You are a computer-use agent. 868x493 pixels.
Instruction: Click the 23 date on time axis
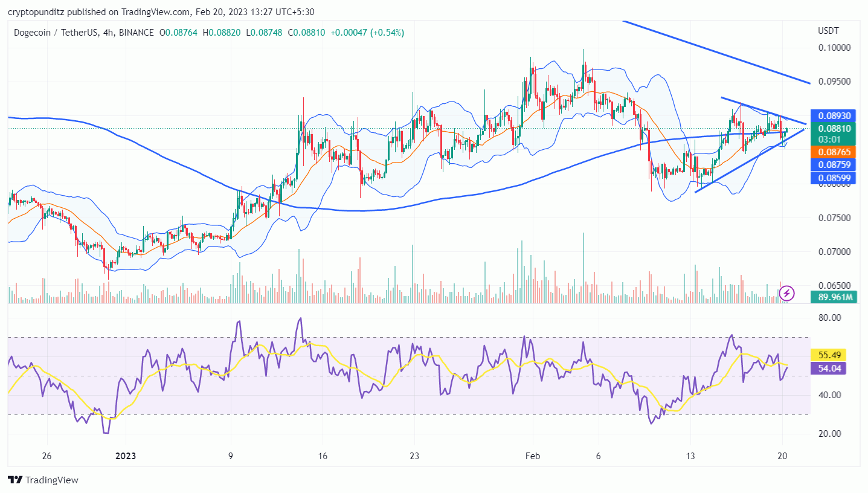tap(414, 456)
